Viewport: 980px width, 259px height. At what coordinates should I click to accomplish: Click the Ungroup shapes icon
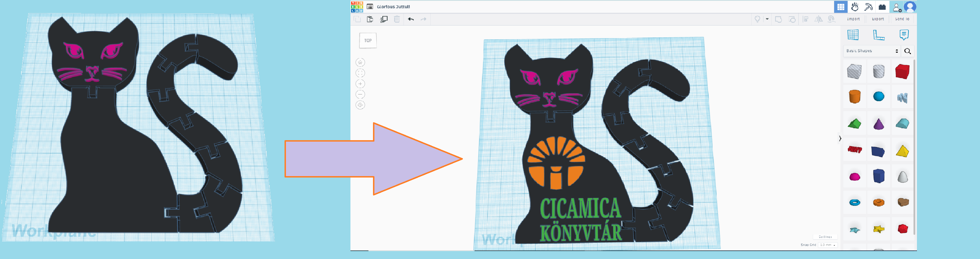pos(792,19)
